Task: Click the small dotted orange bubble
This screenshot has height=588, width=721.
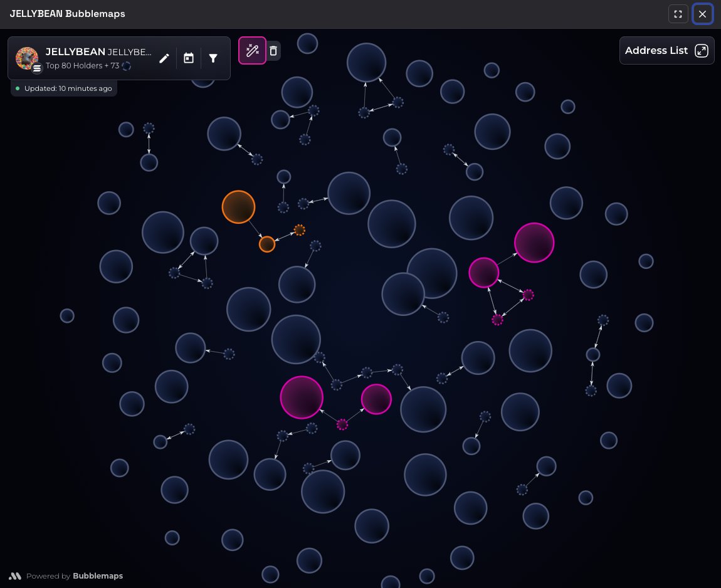Action: [299, 230]
